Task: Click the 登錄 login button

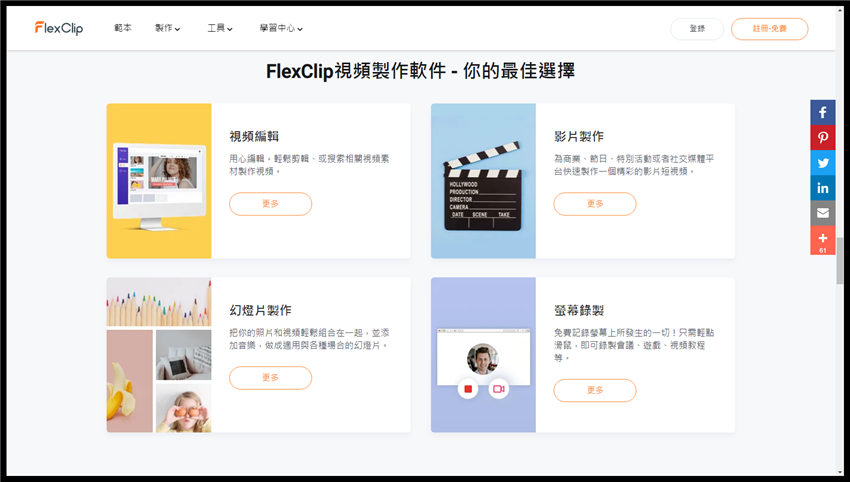Action: coord(697,29)
